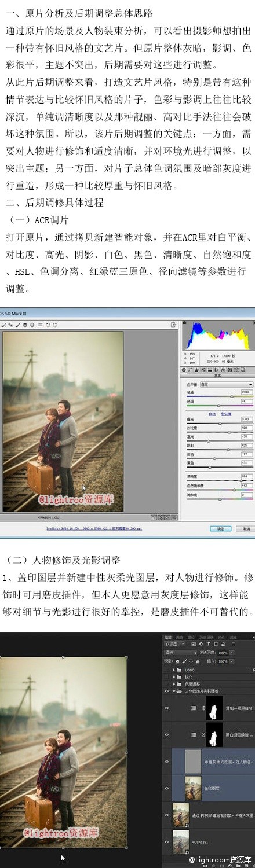Toggle the layer filter on/off switch
Viewport: 255px width, 868px height.
233,644
